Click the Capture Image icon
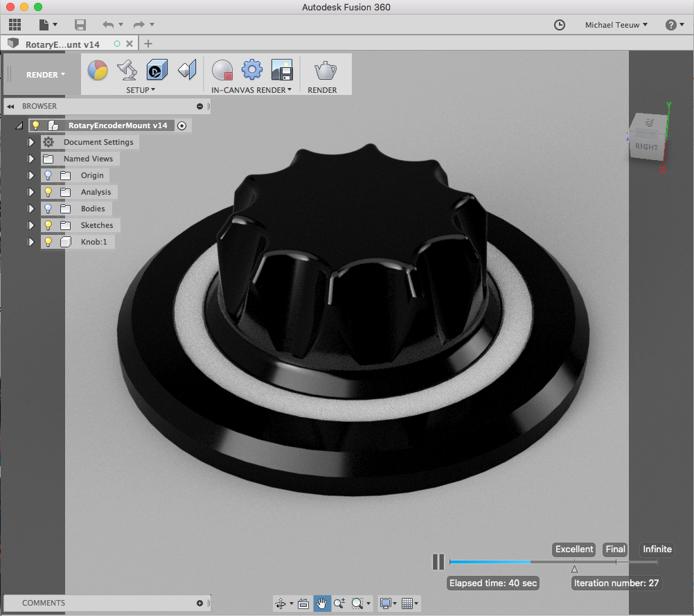This screenshot has height=616, width=694. [281, 70]
